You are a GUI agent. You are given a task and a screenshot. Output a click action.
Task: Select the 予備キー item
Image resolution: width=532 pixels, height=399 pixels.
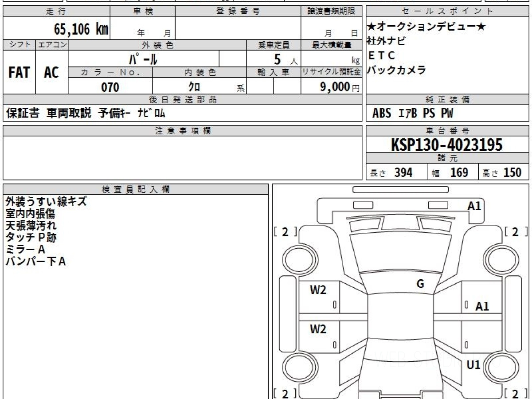tap(114, 113)
